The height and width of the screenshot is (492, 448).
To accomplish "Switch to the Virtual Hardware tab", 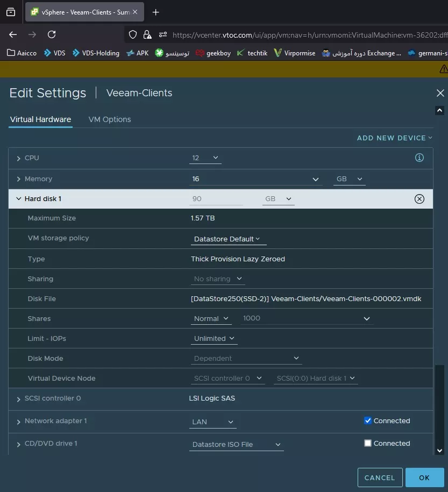I will coord(40,119).
